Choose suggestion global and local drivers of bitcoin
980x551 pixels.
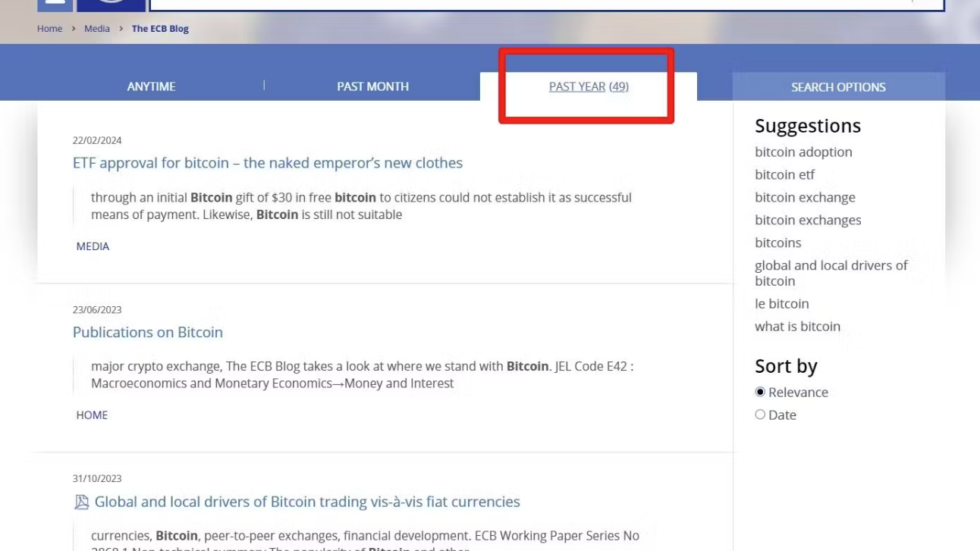[x=831, y=273]
